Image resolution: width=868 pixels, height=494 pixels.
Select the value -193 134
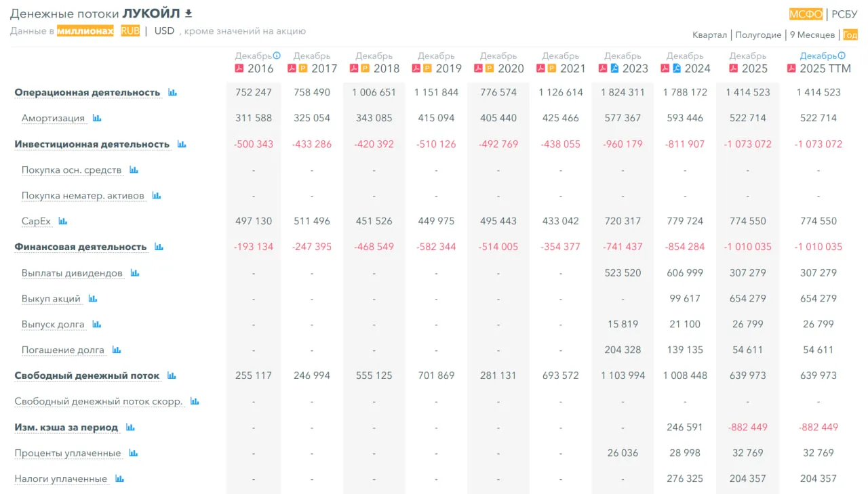pos(254,247)
